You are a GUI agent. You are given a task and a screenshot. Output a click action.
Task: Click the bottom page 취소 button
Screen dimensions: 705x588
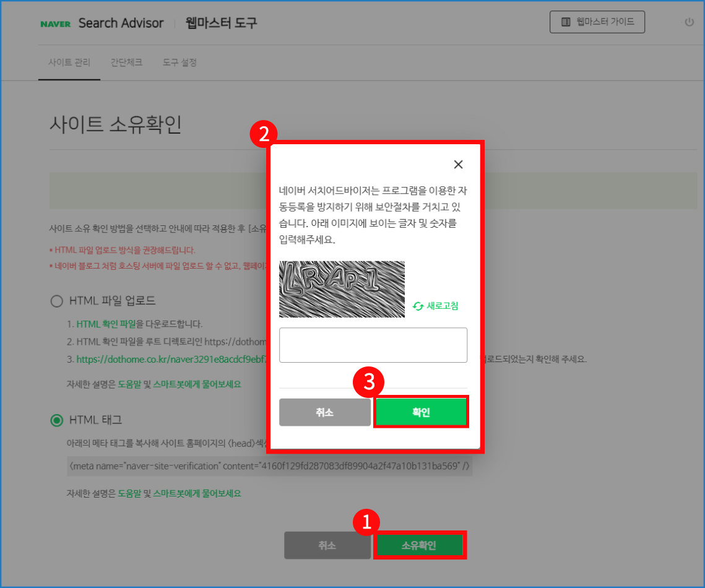tap(327, 545)
